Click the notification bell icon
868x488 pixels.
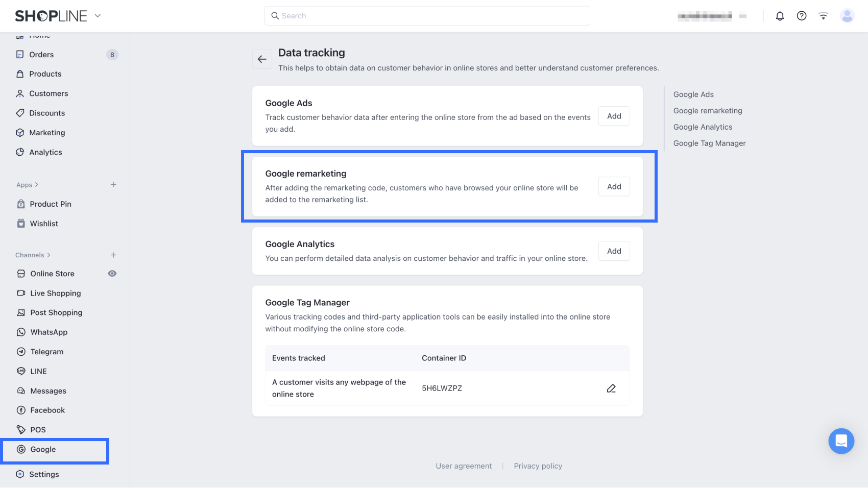tap(780, 16)
